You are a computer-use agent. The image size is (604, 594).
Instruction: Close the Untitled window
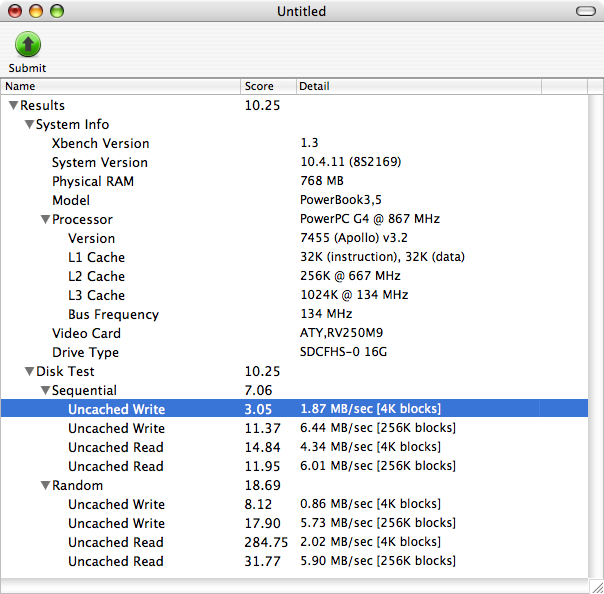point(15,11)
